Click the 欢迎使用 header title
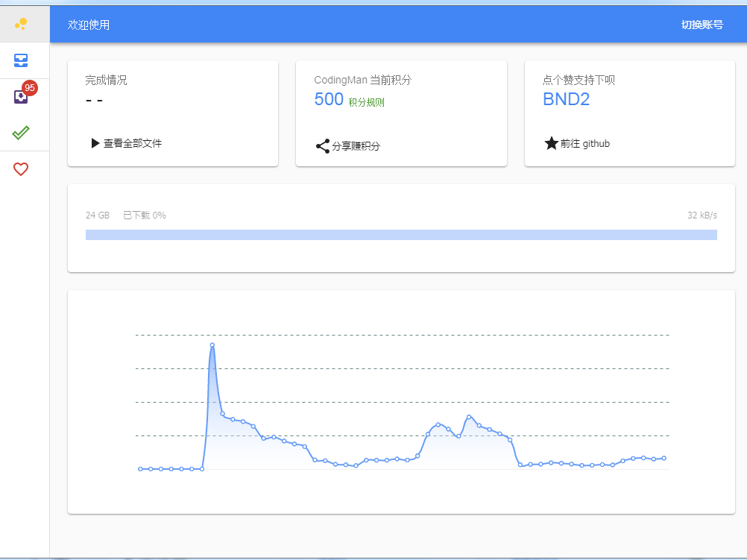Viewport: 747px width, 560px height. (x=89, y=25)
